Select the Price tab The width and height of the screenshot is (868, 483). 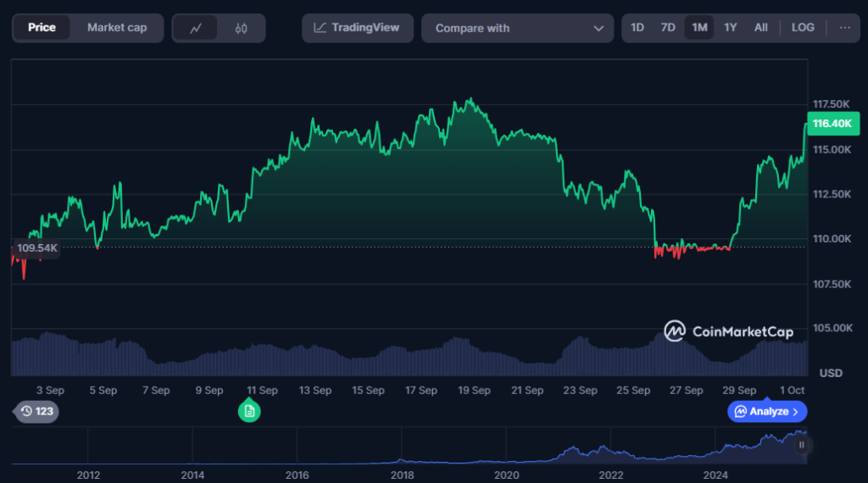click(42, 28)
